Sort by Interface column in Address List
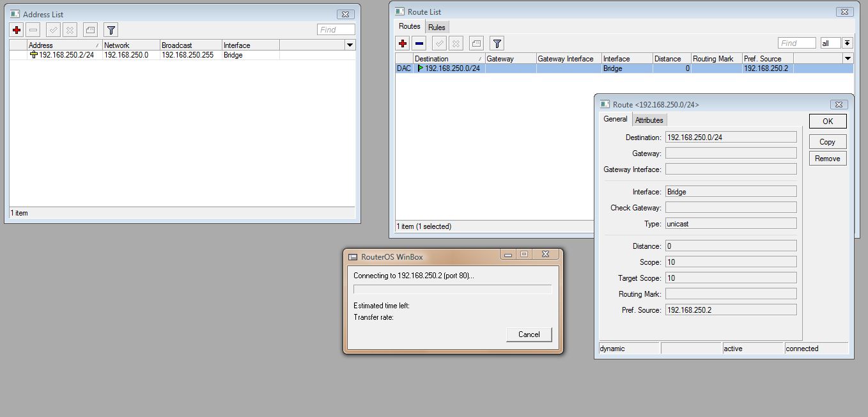Viewport: 868px width, 417px height. (251, 45)
